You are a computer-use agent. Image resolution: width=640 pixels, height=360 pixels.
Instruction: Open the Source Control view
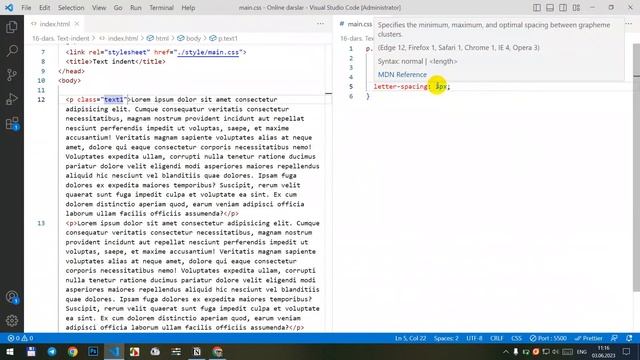pos(12,75)
